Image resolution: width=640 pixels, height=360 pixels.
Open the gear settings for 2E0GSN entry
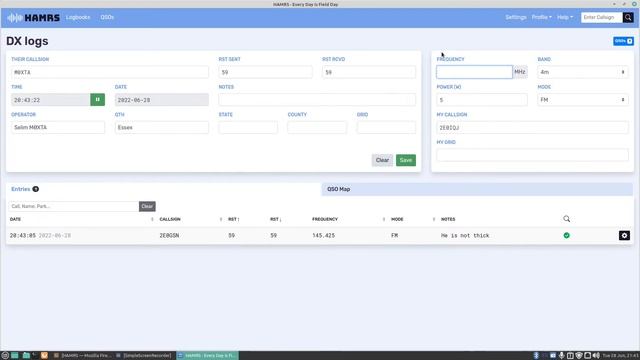[x=624, y=236]
